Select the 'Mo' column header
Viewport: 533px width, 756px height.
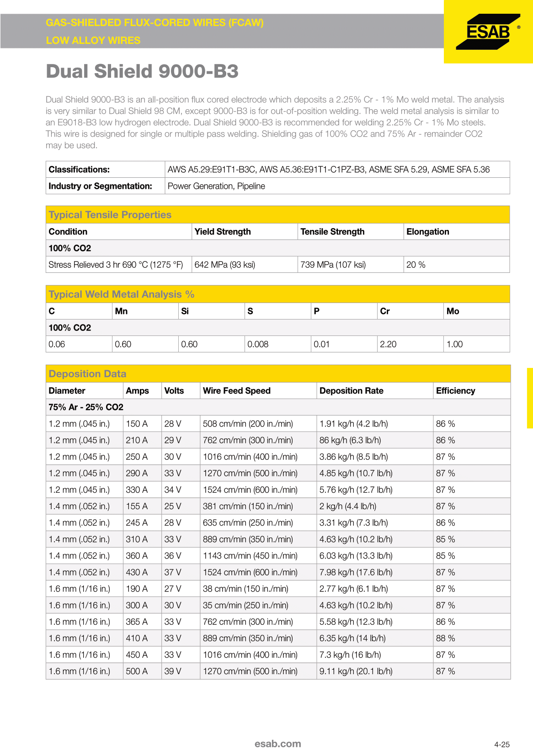coord(477,311)
